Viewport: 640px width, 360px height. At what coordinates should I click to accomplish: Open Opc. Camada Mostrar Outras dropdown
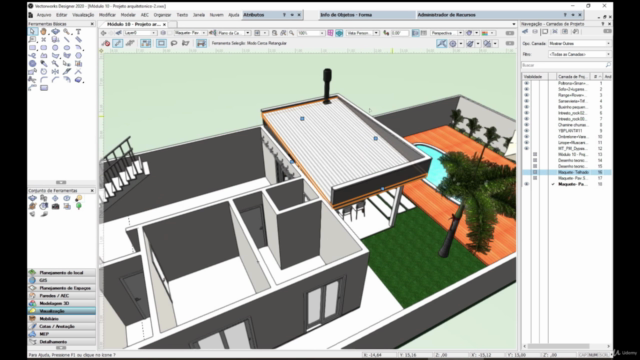(x=579, y=43)
